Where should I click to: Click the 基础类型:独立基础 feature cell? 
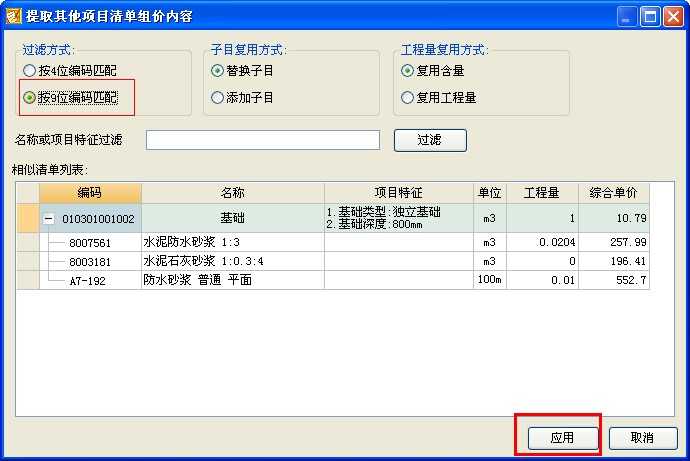coord(399,218)
